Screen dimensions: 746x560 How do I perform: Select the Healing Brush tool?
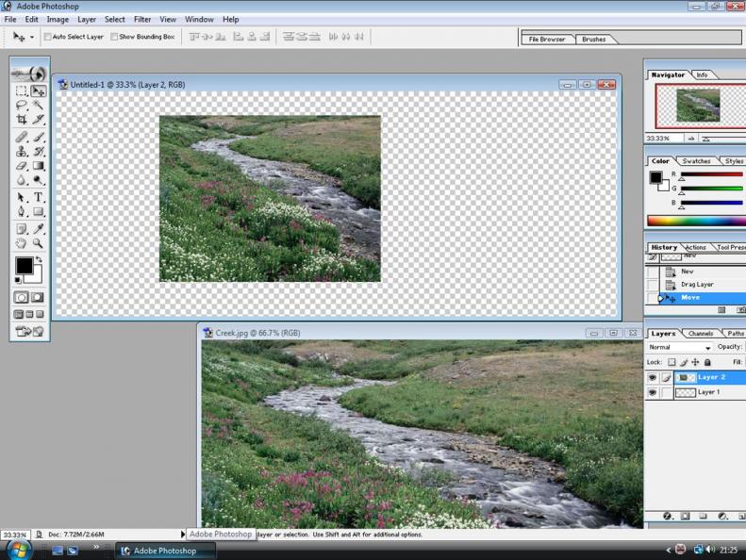click(22, 137)
